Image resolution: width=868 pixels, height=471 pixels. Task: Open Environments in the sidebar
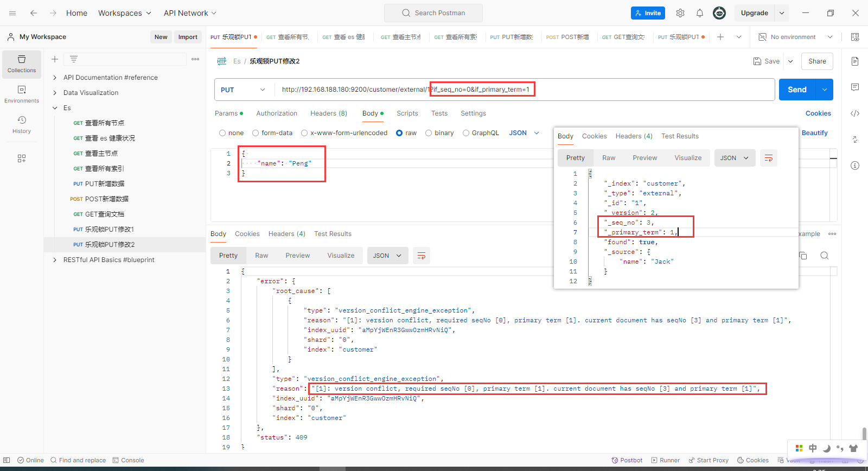pyautogui.click(x=22, y=94)
